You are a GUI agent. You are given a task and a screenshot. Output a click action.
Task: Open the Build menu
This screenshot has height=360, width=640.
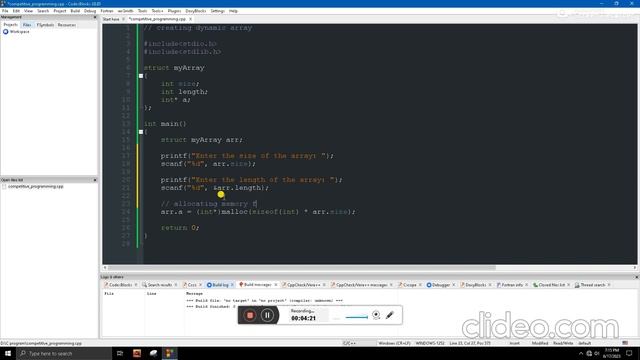pyautogui.click(x=75, y=11)
